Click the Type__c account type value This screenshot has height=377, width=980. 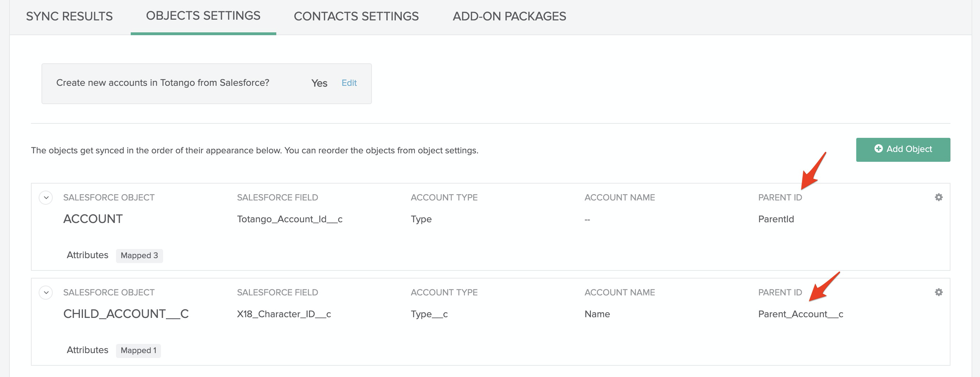click(x=429, y=314)
